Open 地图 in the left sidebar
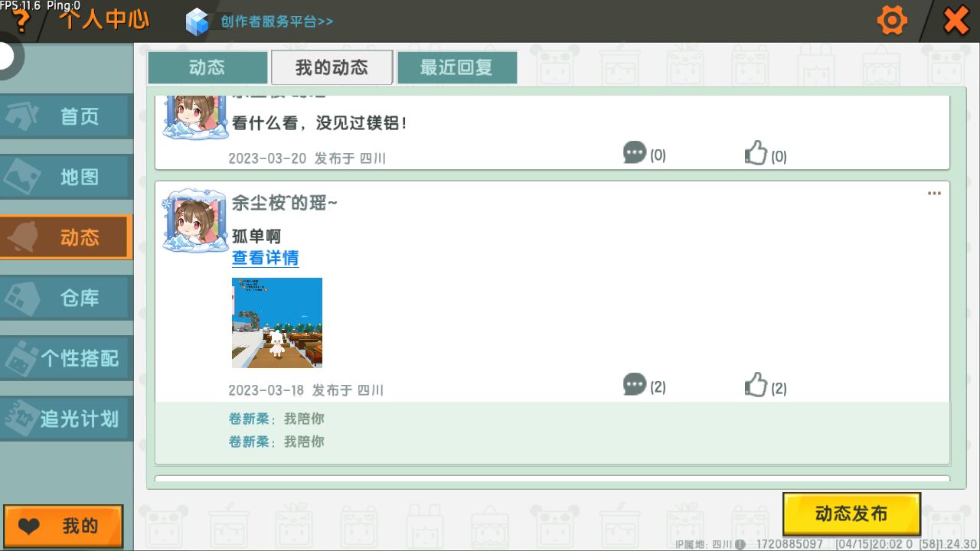This screenshot has height=551, width=980. (67, 177)
